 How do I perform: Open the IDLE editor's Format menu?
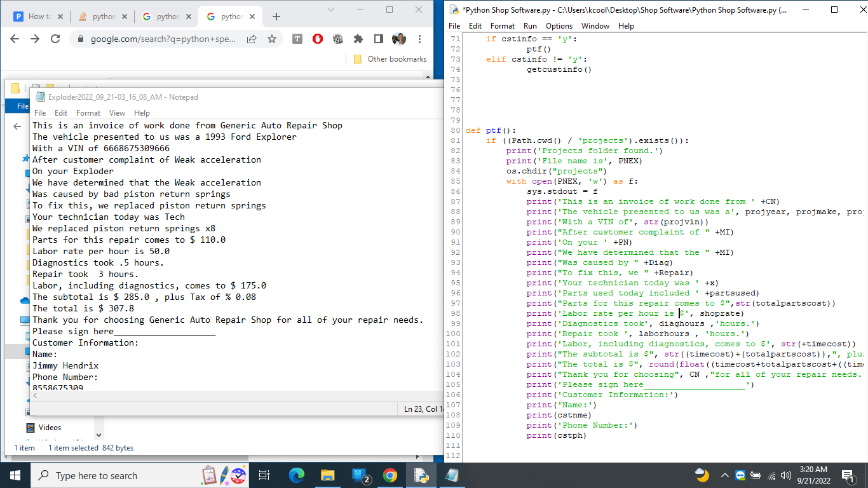click(503, 26)
